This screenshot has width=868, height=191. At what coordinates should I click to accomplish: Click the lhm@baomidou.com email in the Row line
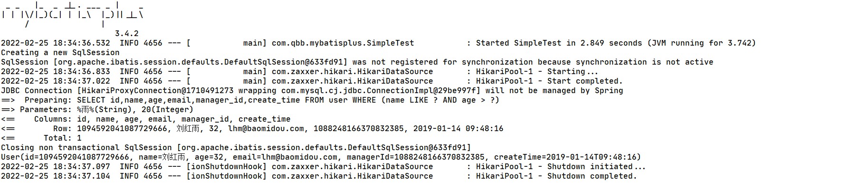click(266, 129)
